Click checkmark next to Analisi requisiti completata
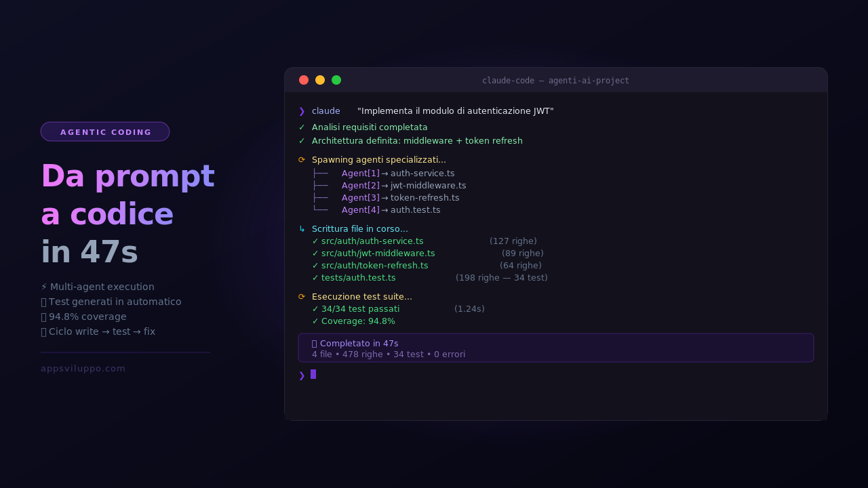Screen dimensions: 868x488 tap(302, 127)
